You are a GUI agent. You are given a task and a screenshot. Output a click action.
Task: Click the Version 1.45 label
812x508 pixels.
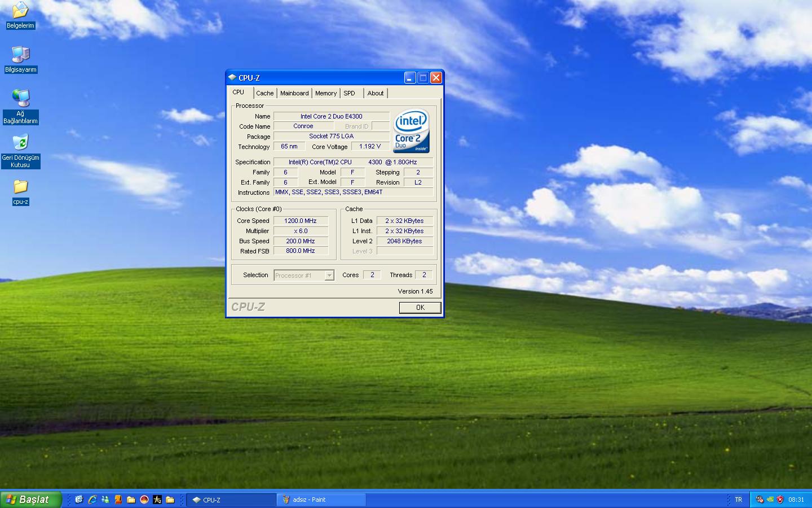[416, 291]
